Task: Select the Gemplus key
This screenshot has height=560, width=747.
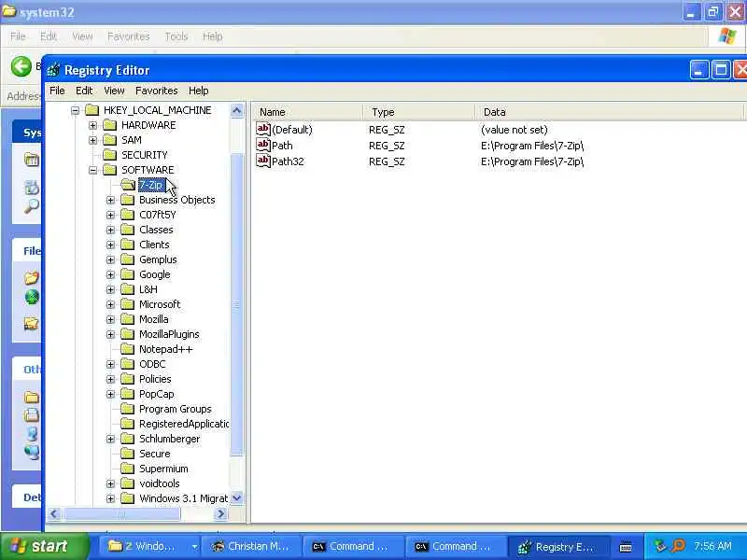Action: pyautogui.click(x=158, y=259)
